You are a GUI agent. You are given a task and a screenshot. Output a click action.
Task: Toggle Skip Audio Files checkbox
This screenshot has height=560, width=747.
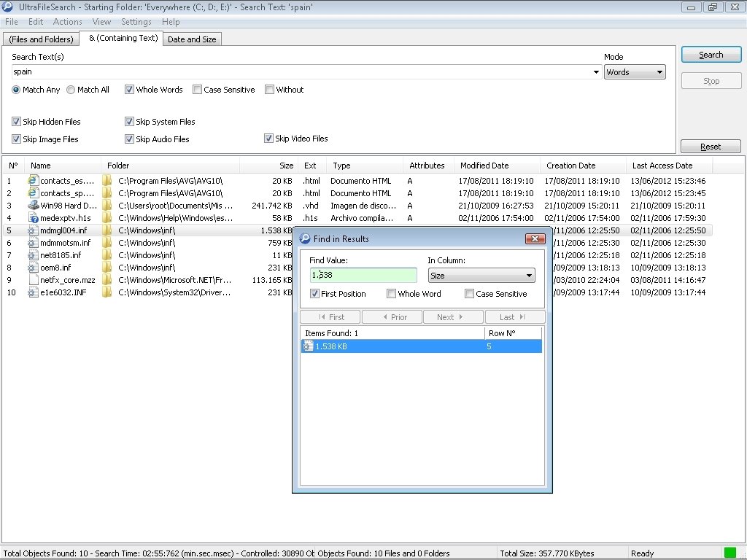tap(129, 139)
